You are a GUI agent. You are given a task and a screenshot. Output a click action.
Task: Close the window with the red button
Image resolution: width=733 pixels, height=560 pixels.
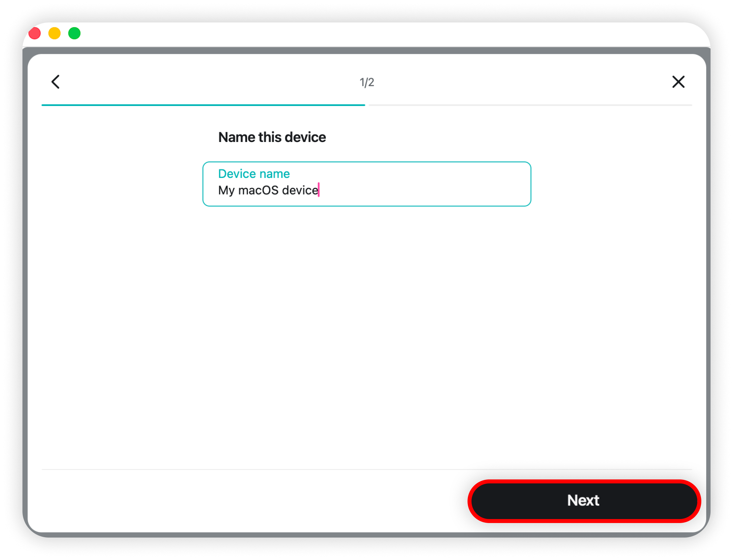coord(35,33)
